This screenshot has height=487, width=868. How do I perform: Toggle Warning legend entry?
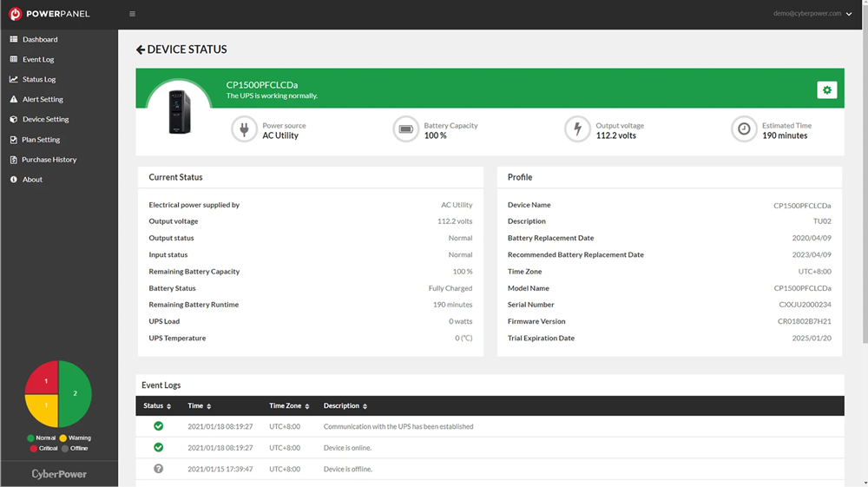pos(76,438)
